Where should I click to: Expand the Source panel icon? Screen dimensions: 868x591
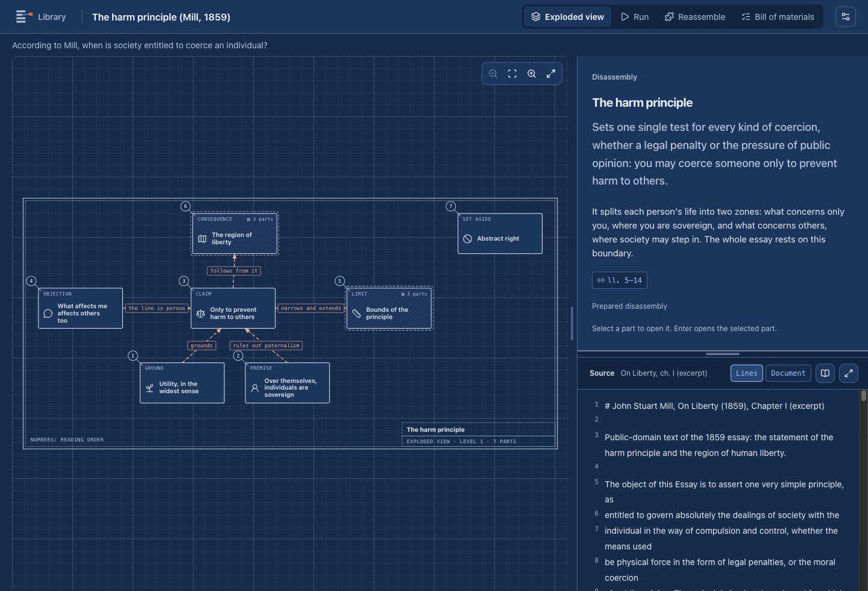point(848,373)
